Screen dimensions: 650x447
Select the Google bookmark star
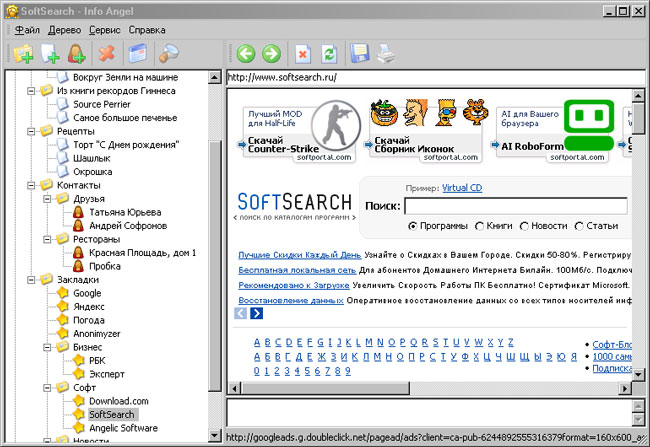(63, 293)
